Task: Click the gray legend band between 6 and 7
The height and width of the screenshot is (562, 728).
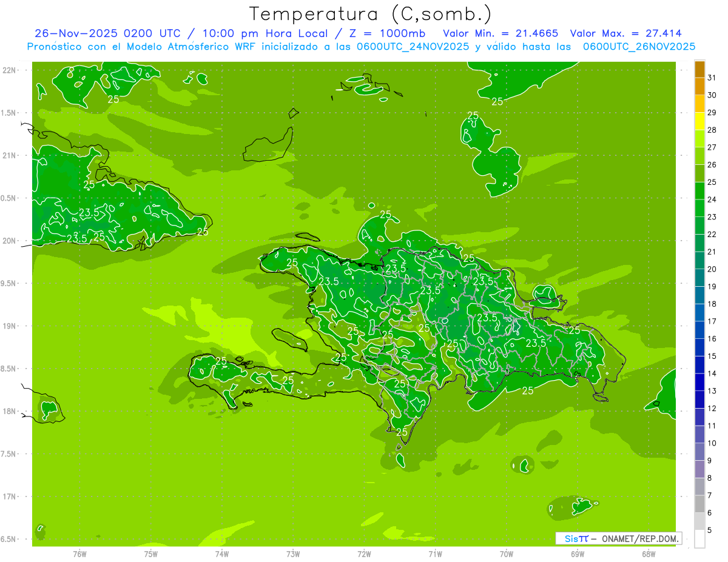Action: pyautogui.click(x=699, y=504)
